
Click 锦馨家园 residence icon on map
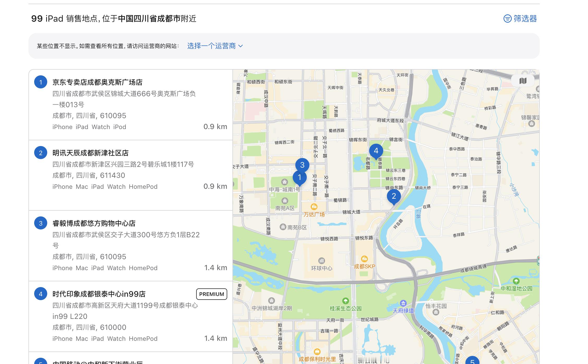531,124
